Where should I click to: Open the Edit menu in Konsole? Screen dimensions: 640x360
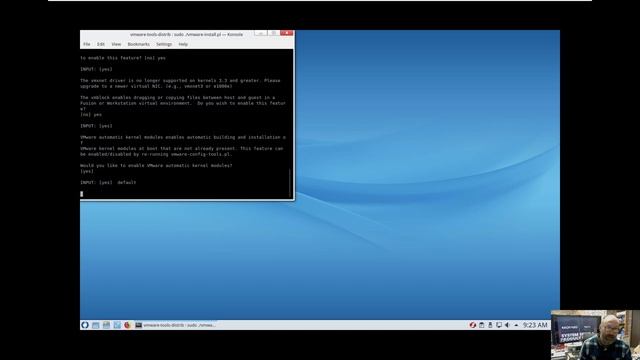click(100, 44)
